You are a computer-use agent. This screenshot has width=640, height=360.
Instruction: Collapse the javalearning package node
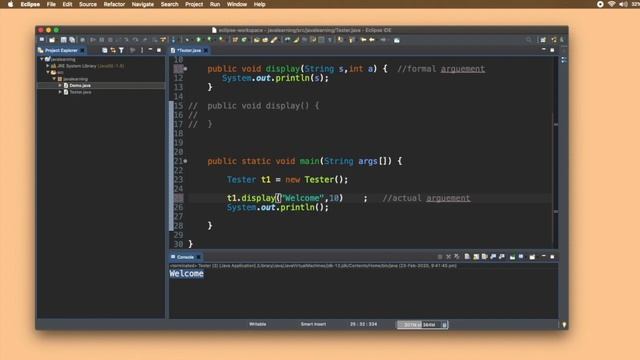coord(54,79)
